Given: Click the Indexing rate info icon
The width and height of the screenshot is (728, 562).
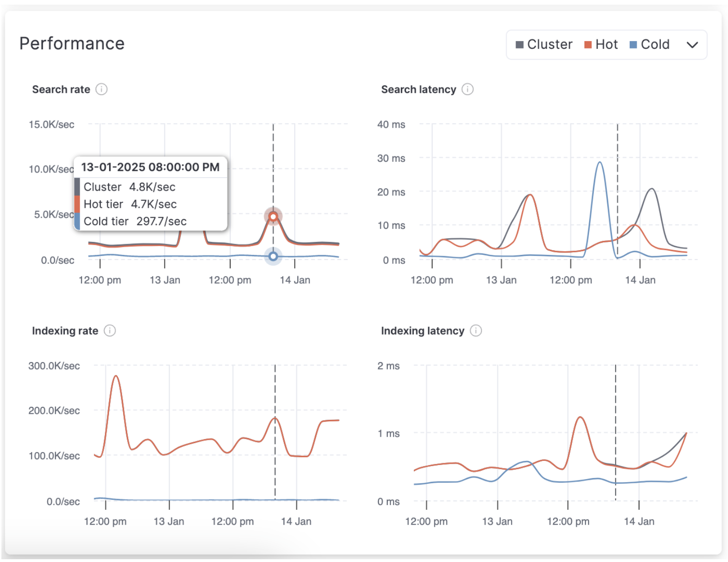Looking at the screenshot, I should click(x=110, y=331).
